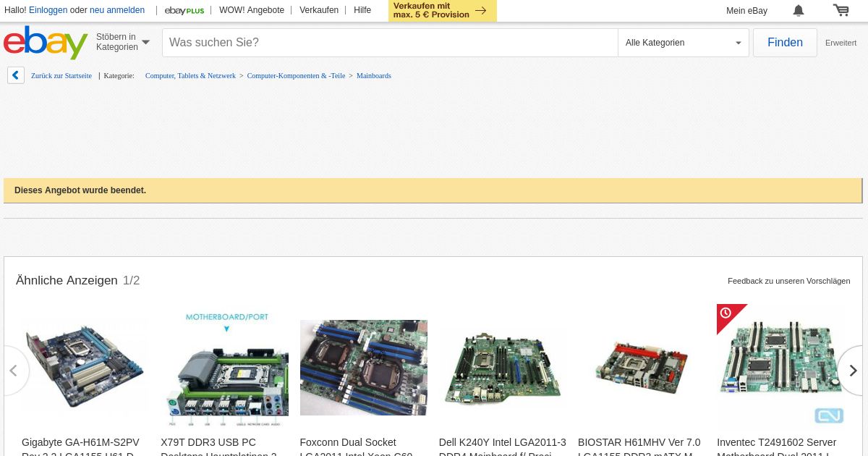The height and width of the screenshot is (456, 868).
Task: Open WOW! Angebote in top bar
Action: tap(252, 10)
